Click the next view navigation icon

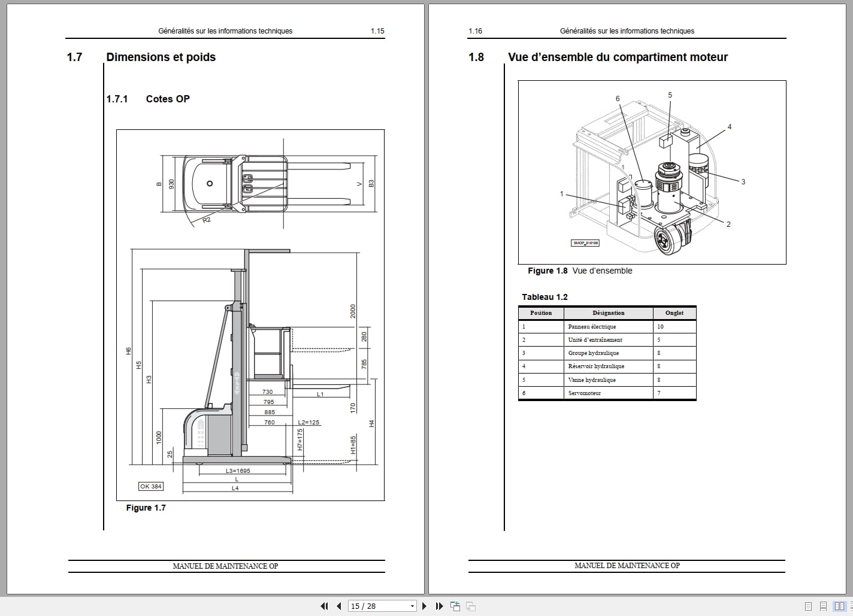tap(471, 606)
